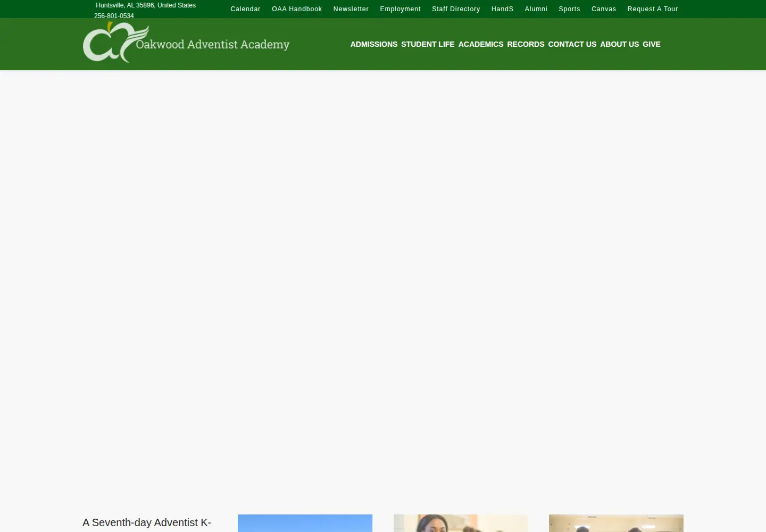The image size is (766, 532).
Task: Visit the Alumni page
Action: coord(536,9)
